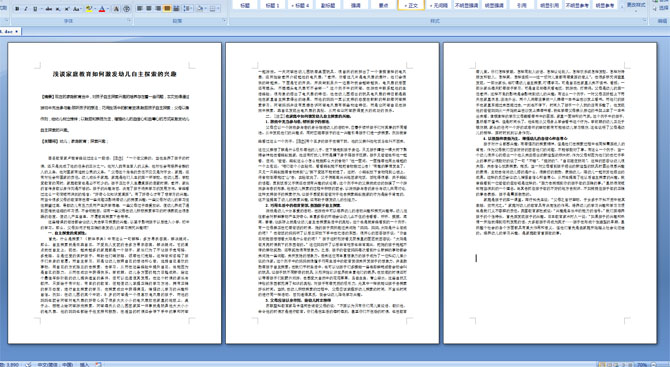Toggle strikethrough on selected text
This screenshot has width=670, height=367.
coord(49,9)
